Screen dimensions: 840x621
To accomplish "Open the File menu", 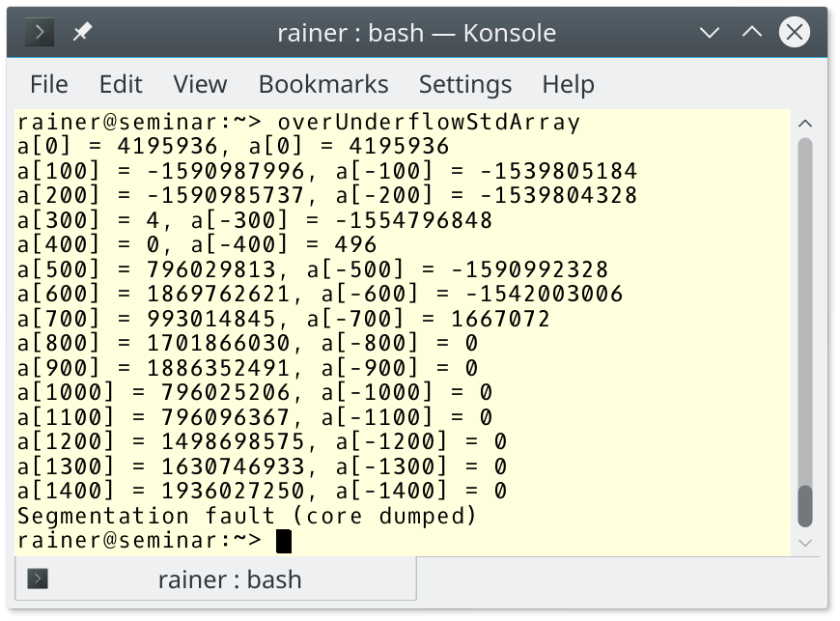I will click(48, 84).
